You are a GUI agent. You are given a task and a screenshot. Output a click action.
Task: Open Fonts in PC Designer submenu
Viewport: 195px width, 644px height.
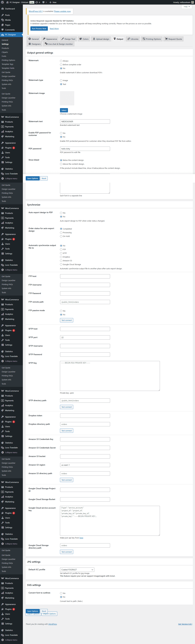click(x=4, y=56)
